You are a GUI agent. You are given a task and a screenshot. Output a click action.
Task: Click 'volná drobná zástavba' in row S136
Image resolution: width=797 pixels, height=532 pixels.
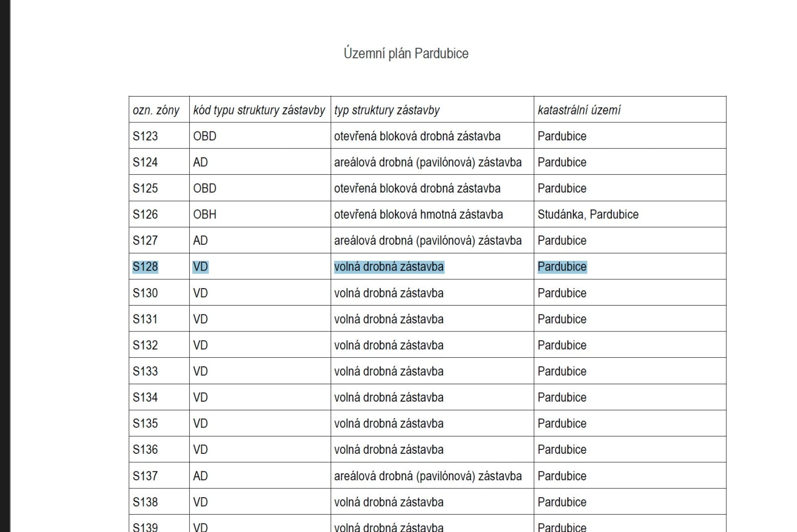coord(389,450)
